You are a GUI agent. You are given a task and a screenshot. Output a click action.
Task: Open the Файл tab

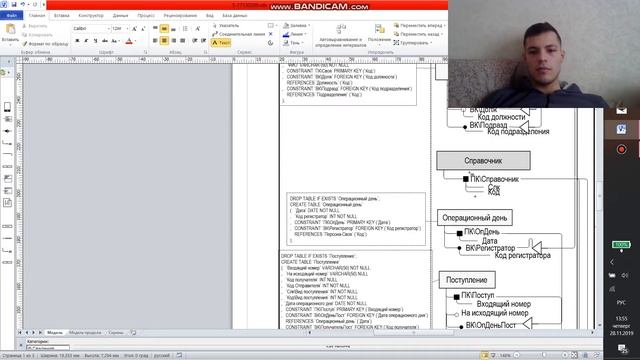pos(11,16)
